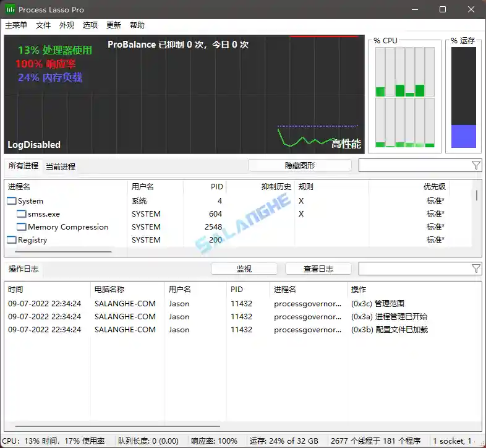Click the log list horizontal scrollbar

coord(117,426)
